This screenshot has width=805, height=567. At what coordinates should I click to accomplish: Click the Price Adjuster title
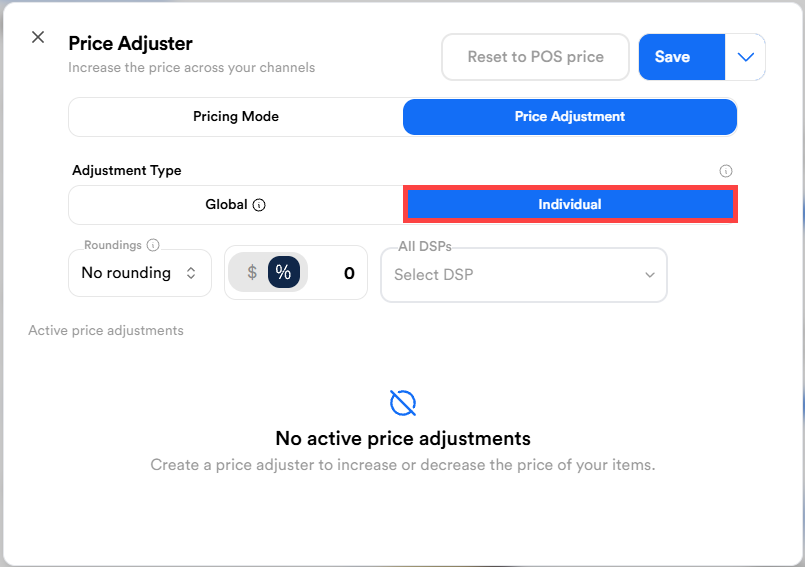130,43
